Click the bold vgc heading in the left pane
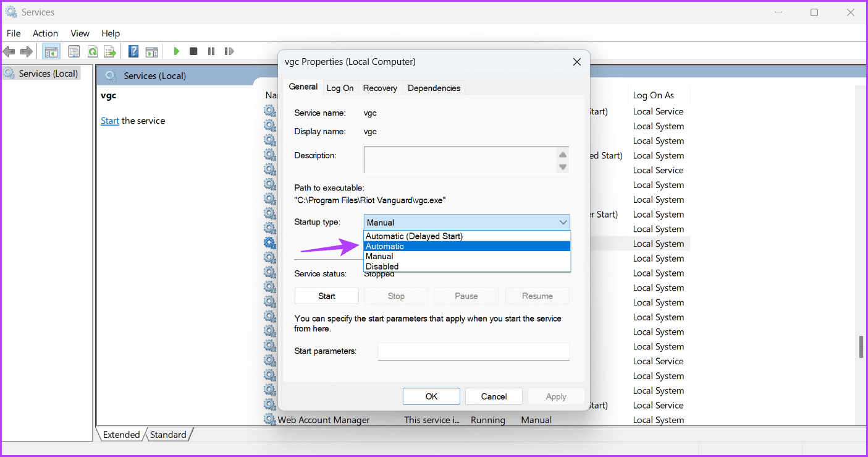Screen dimensions: 868x457 [109, 96]
